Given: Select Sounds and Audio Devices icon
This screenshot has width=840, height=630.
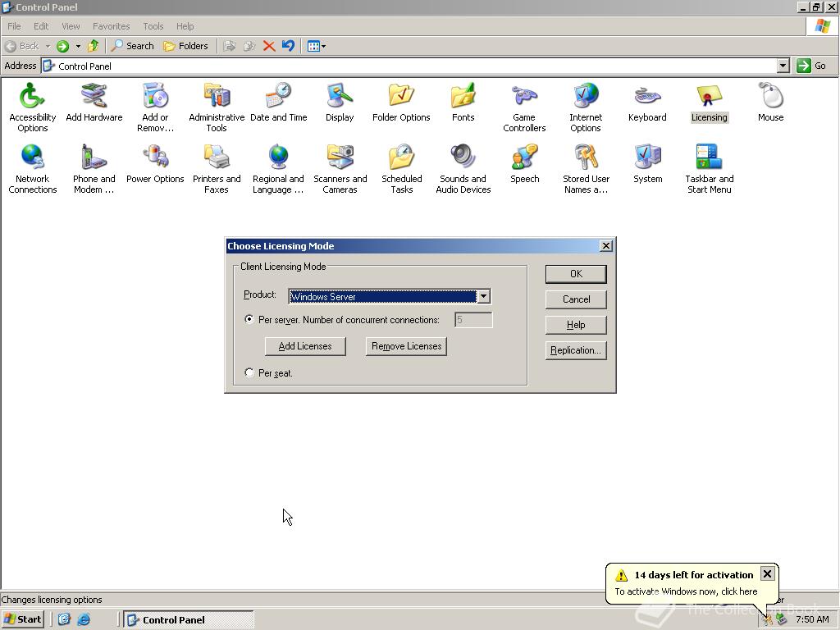Looking at the screenshot, I should pos(463,168).
